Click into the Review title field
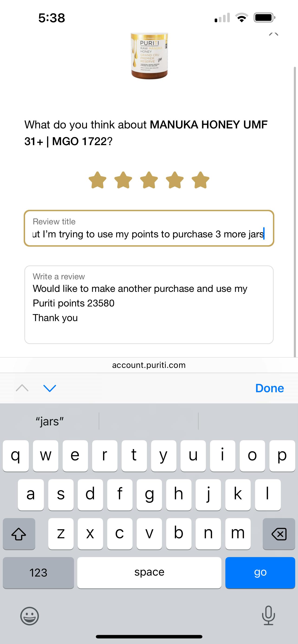 (149, 229)
